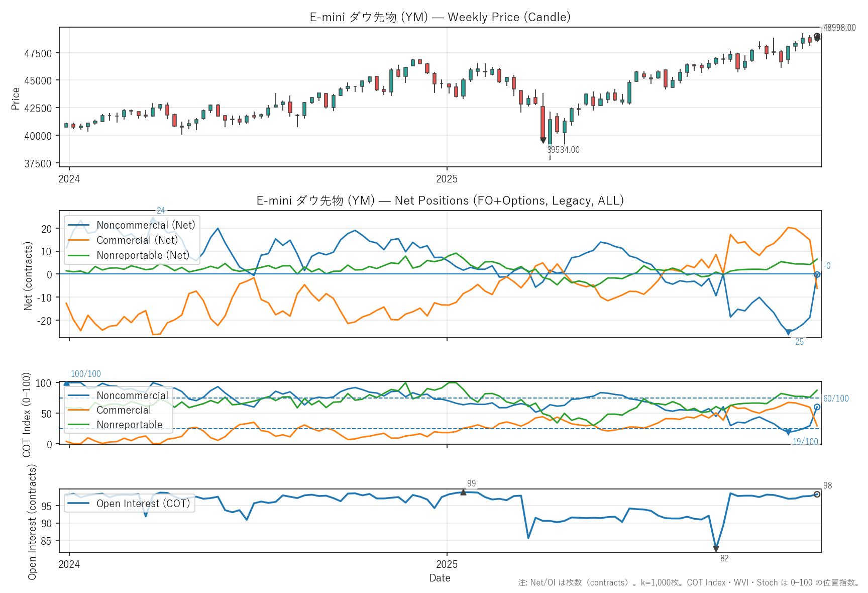The image size is (868, 593).
Task: Click the Commercial label in the COT Index legend
Action: [124, 410]
